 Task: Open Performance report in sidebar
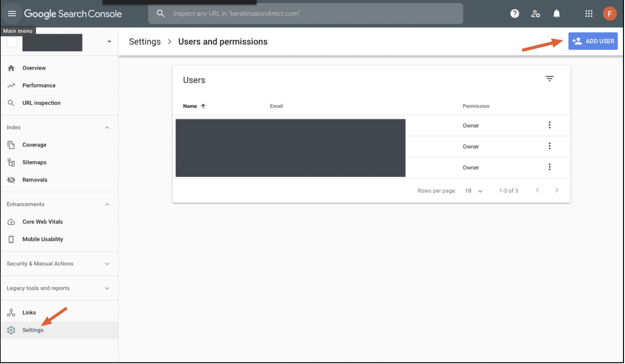[x=59, y=86]
